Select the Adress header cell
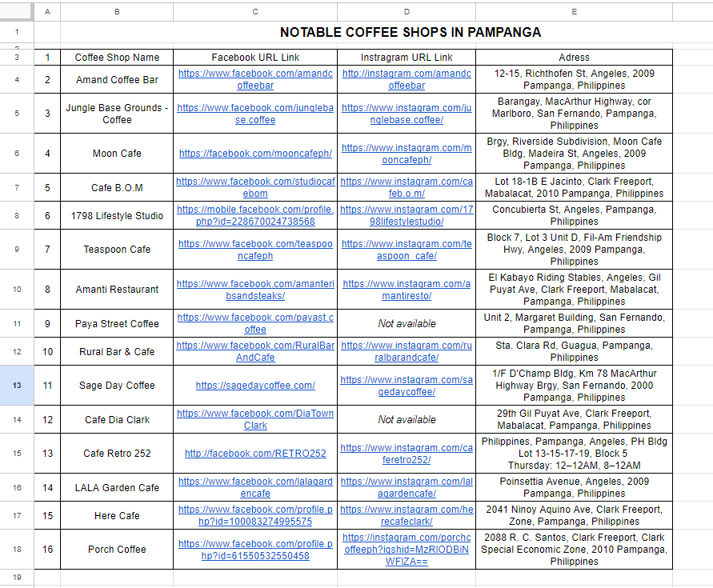 tap(574, 58)
